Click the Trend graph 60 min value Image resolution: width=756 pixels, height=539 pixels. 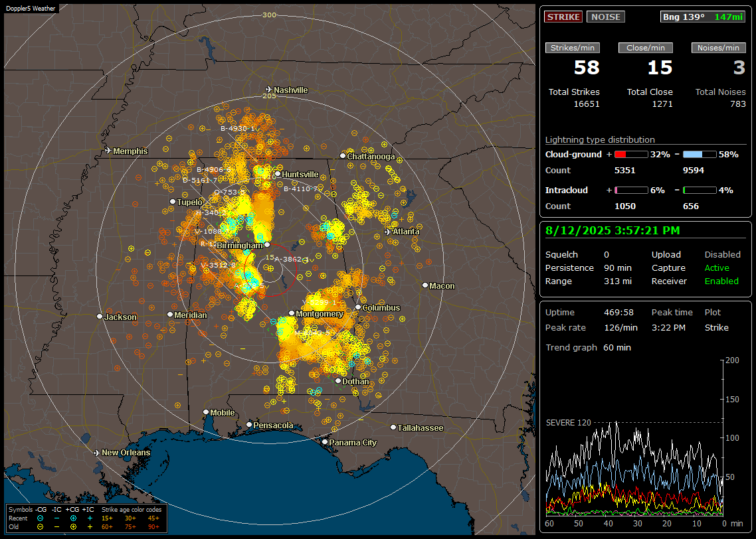coord(616,347)
